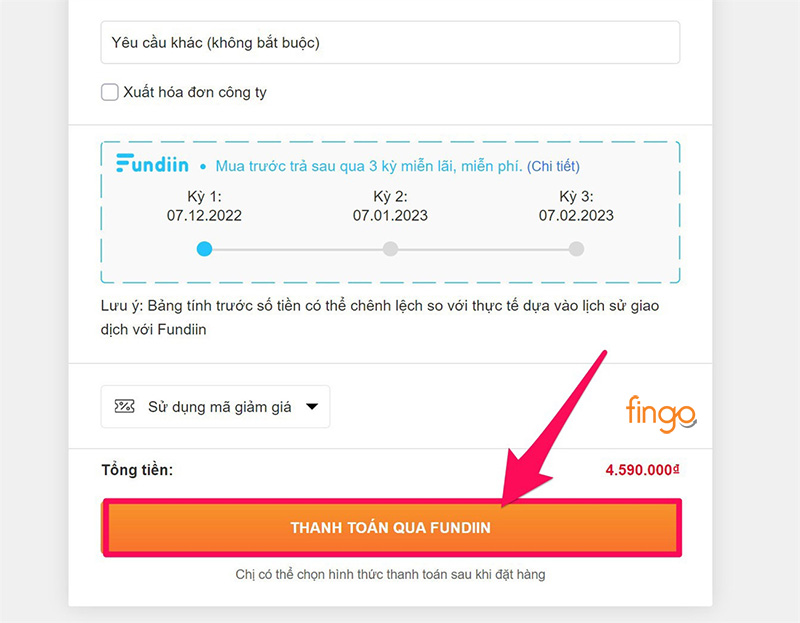
Task: Click the fingo logo icon
Action: tap(661, 414)
